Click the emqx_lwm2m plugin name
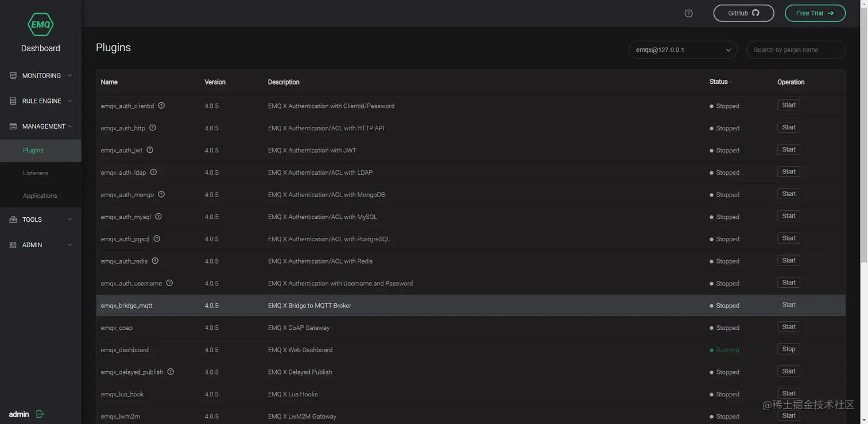868x424 pixels. click(x=121, y=417)
